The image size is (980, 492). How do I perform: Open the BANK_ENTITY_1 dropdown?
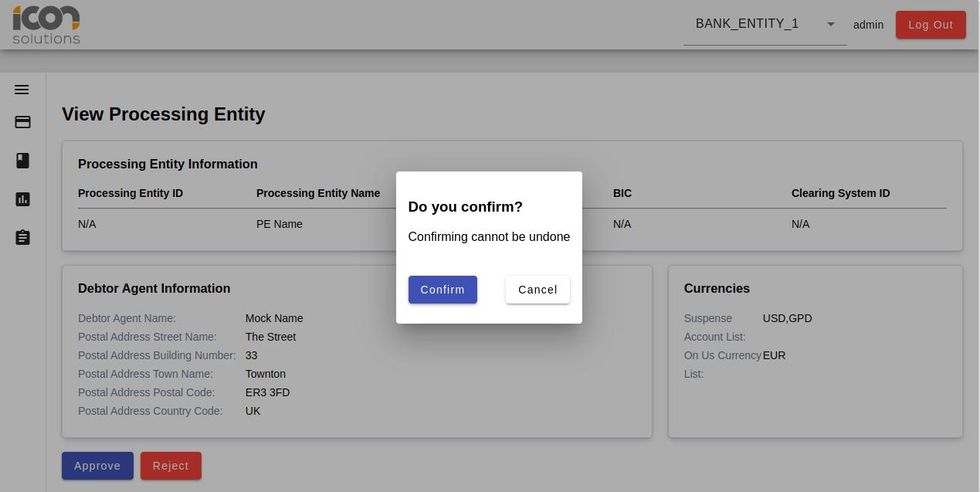pyautogui.click(x=747, y=24)
